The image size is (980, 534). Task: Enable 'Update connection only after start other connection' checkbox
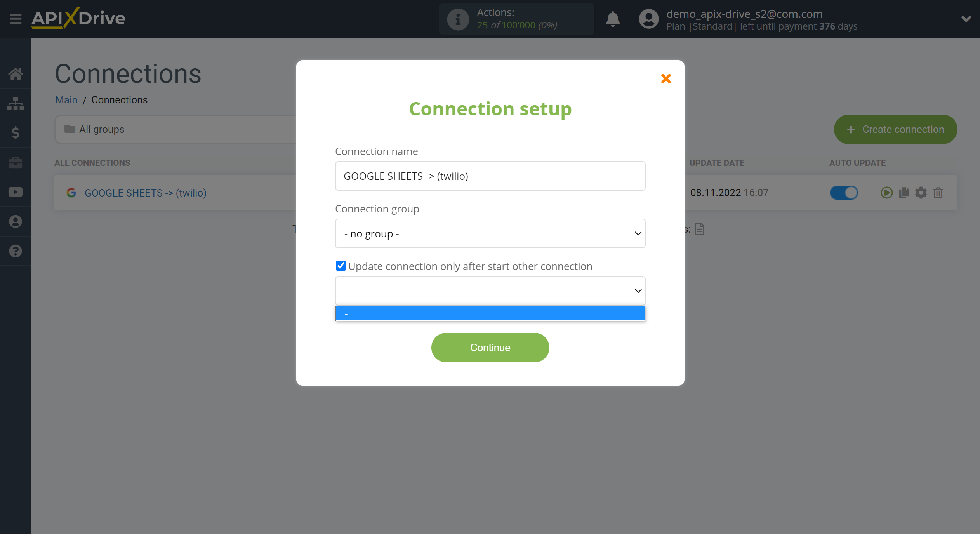(x=341, y=266)
